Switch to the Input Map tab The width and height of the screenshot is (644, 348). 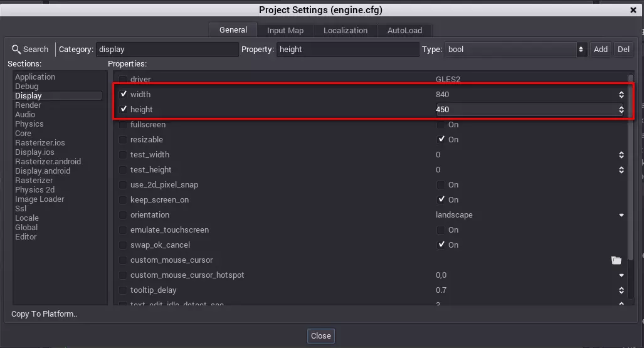coord(285,30)
